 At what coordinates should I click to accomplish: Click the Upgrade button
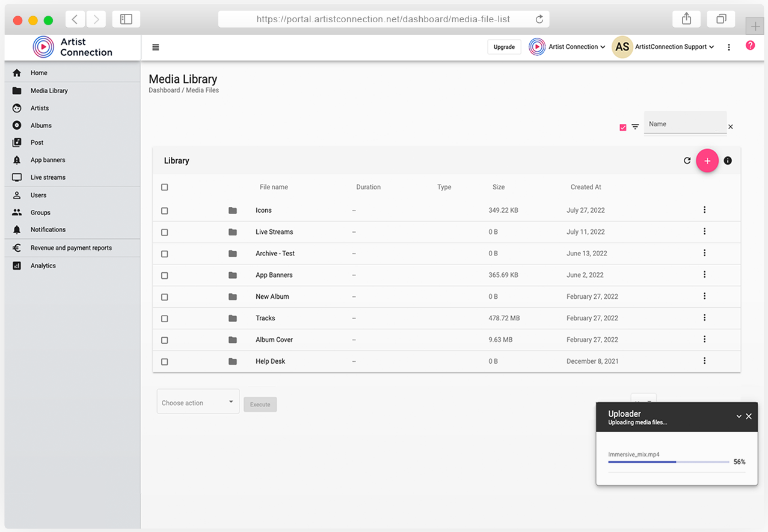coord(504,47)
